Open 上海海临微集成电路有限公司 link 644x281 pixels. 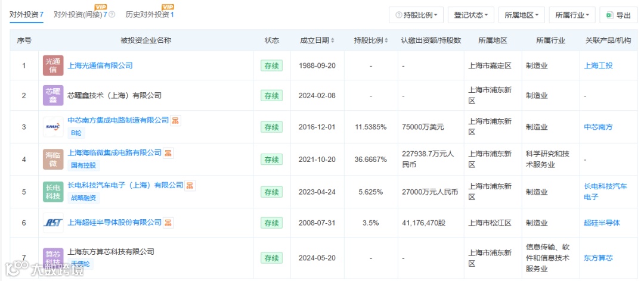114,152
